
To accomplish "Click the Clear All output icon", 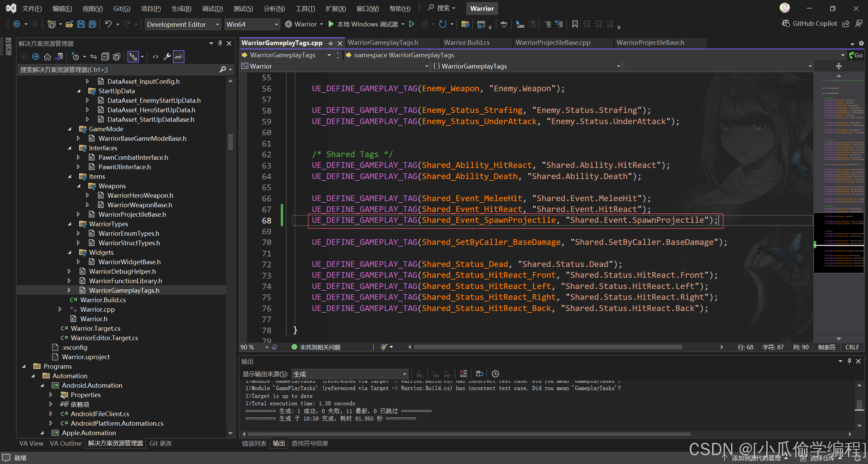I will tap(463, 374).
